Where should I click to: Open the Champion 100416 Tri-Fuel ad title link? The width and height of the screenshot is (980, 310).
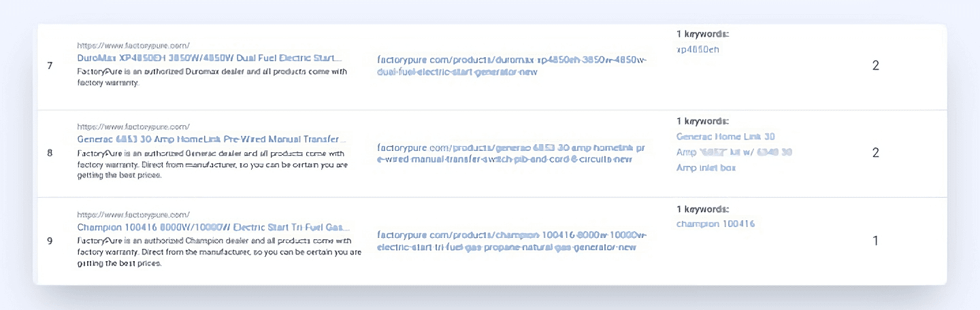coord(214,226)
